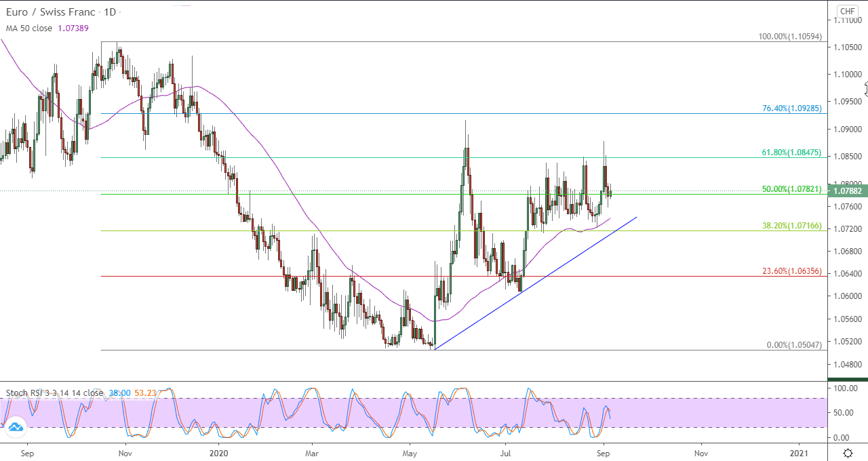Select the Euro / Swiss Franc symbol title

pyautogui.click(x=51, y=14)
